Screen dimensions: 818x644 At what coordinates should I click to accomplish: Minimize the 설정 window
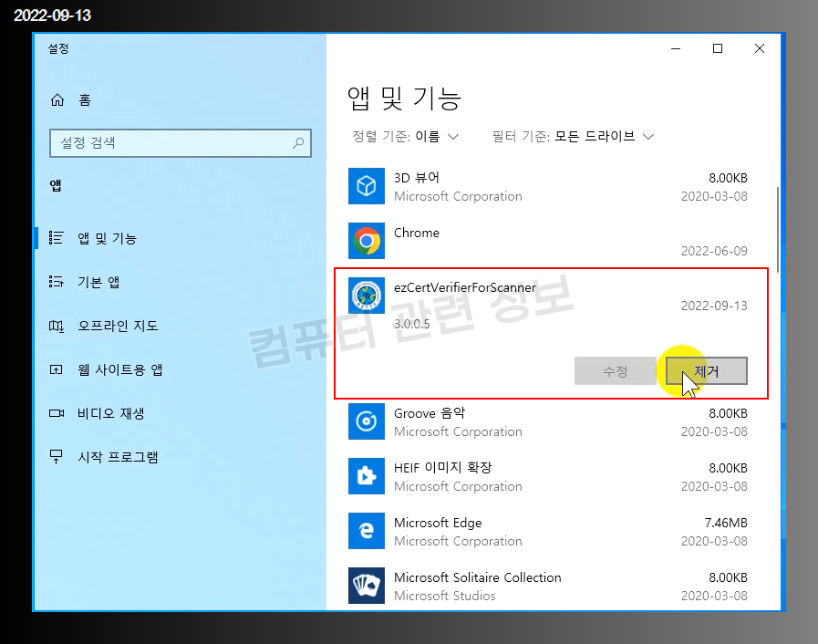click(676, 48)
